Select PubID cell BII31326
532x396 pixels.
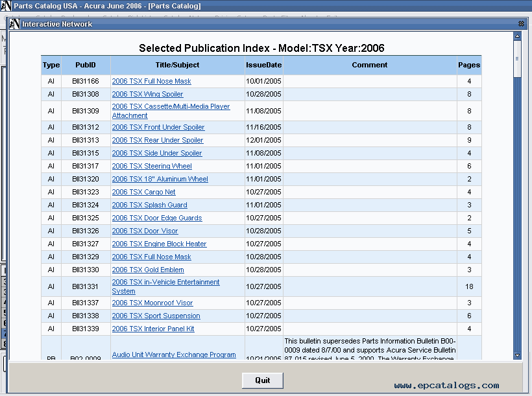(x=86, y=231)
